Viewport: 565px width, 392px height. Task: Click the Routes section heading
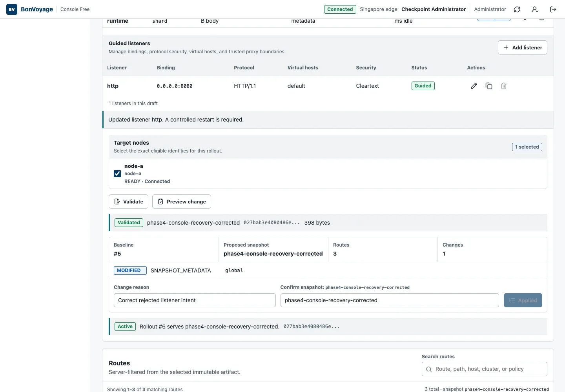[119, 363]
